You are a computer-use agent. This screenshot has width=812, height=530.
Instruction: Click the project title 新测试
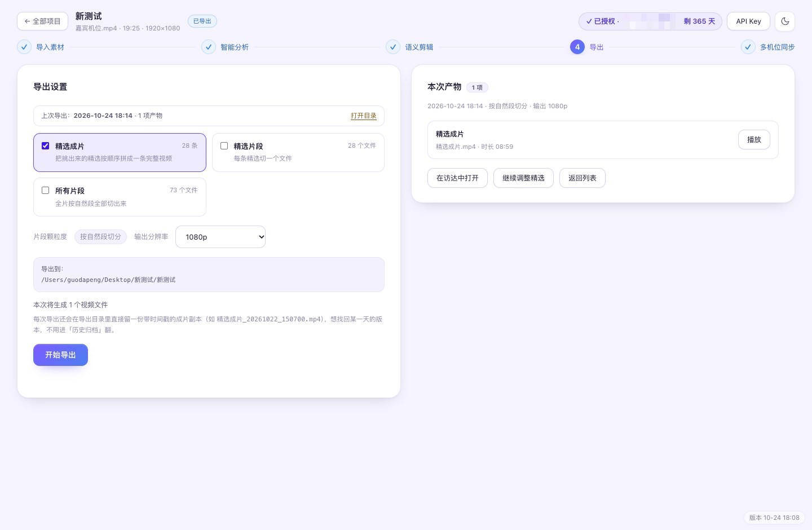point(89,16)
